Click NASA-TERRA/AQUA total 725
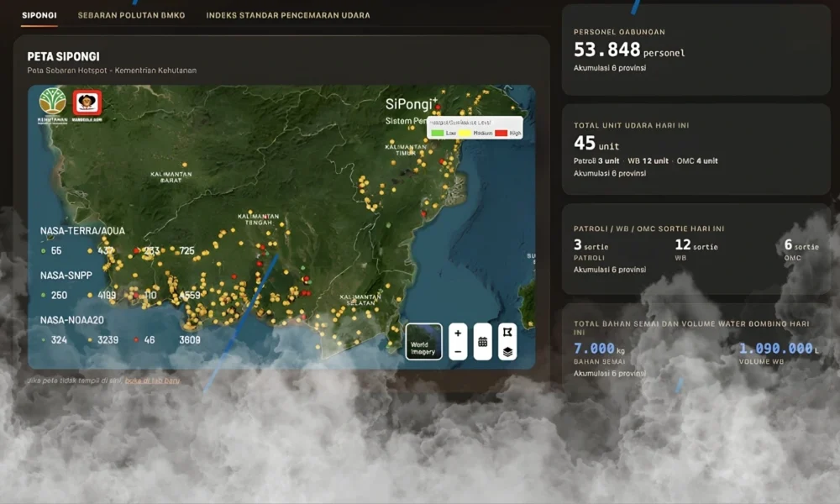Viewport: 840px width, 504px height. click(187, 250)
